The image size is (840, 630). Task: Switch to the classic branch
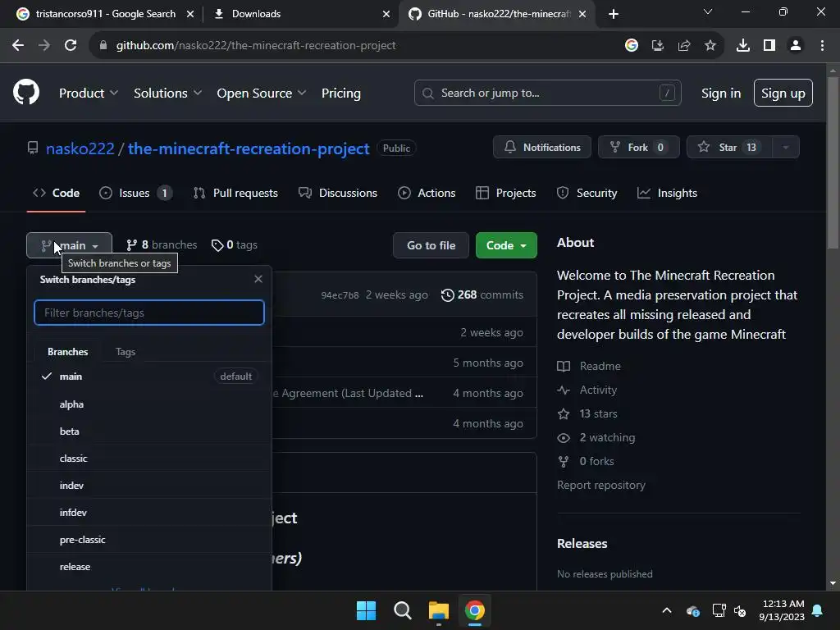click(x=149, y=458)
